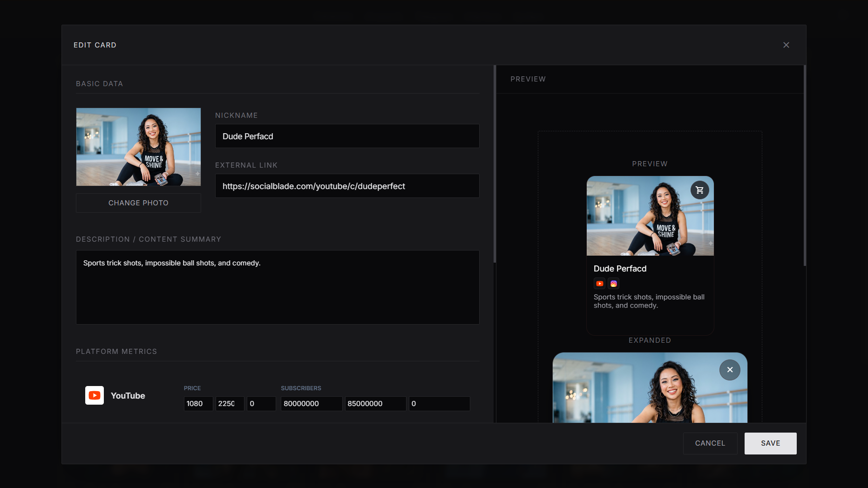Click the preview card photo
This screenshot has width=868, height=488.
650,216
